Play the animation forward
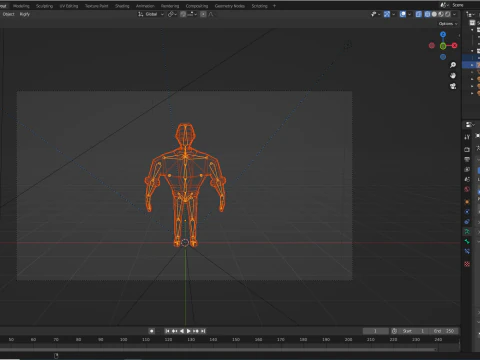Viewport: 480px width, 360px height. click(188, 331)
